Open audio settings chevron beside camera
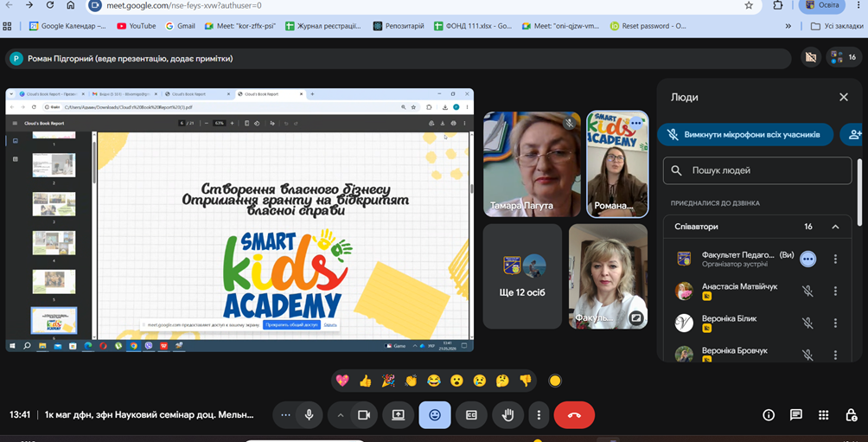Image resolution: width=868 pixels, height=442 pixels. (341, 415)
